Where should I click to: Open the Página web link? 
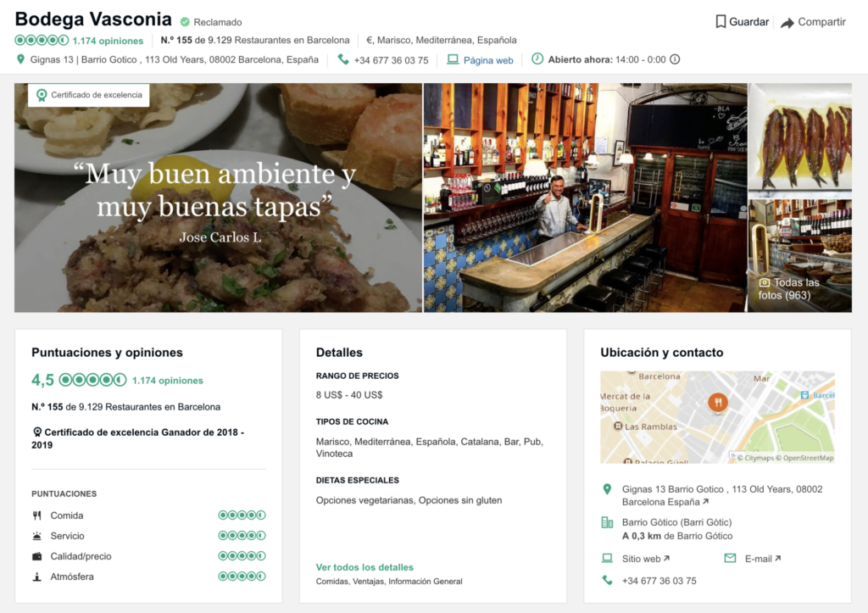tap(488, 60)
